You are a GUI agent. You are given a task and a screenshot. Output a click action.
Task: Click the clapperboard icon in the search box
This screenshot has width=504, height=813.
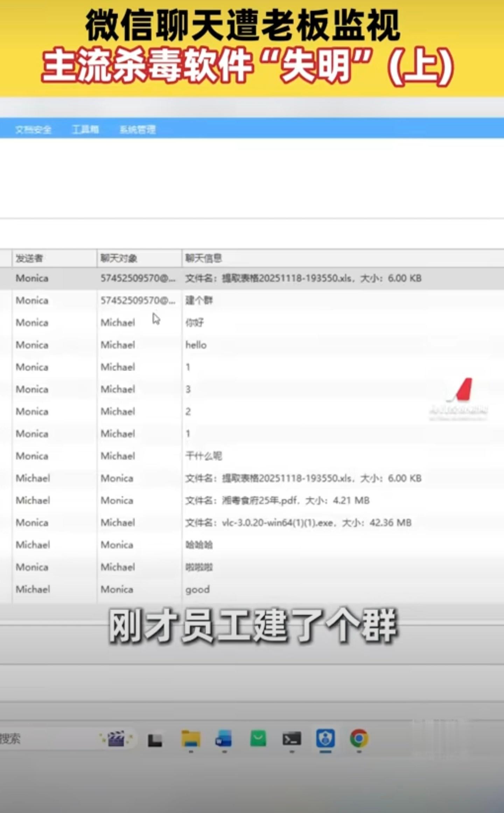(116, 739)
